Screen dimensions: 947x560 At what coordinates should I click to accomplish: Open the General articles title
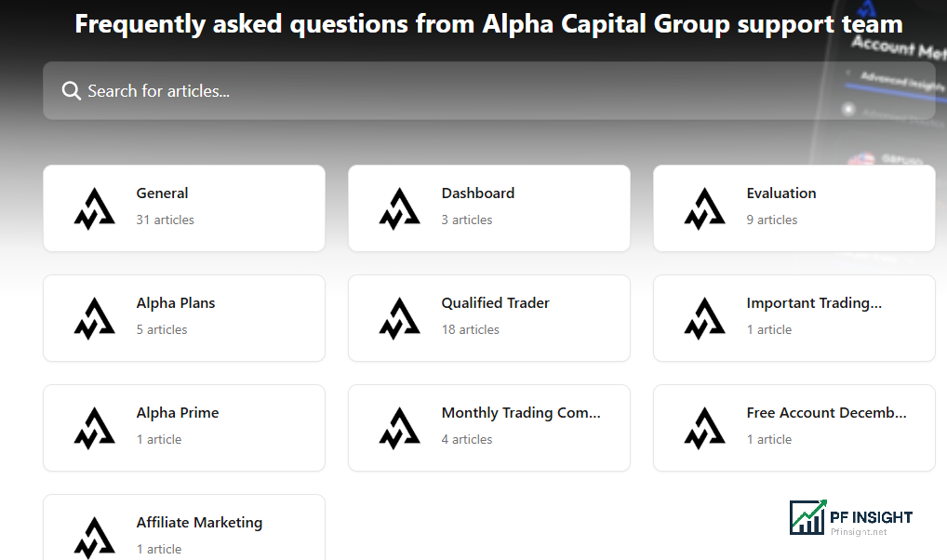pos(162,193)
